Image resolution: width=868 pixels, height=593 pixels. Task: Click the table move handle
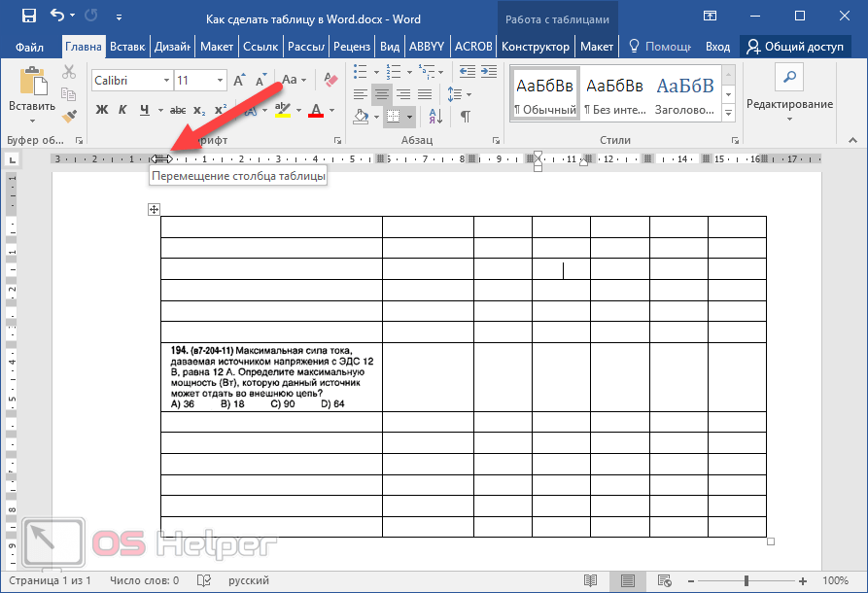[154, 209]
